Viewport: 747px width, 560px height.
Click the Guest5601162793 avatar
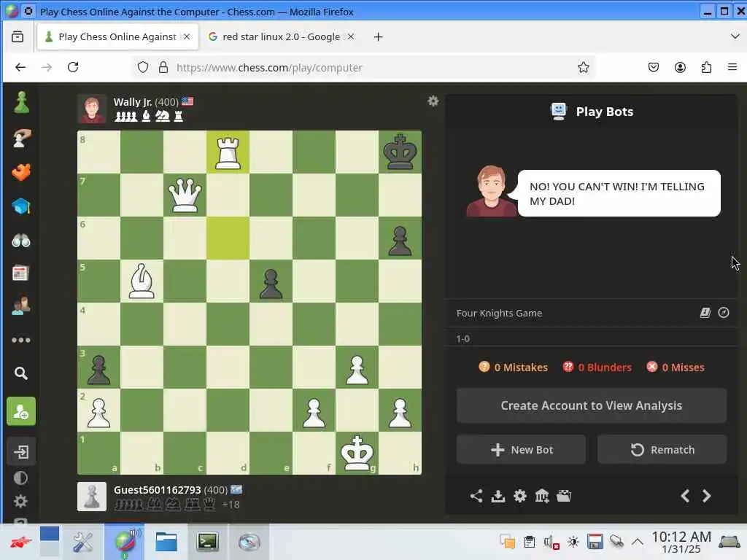click(91, 497)
